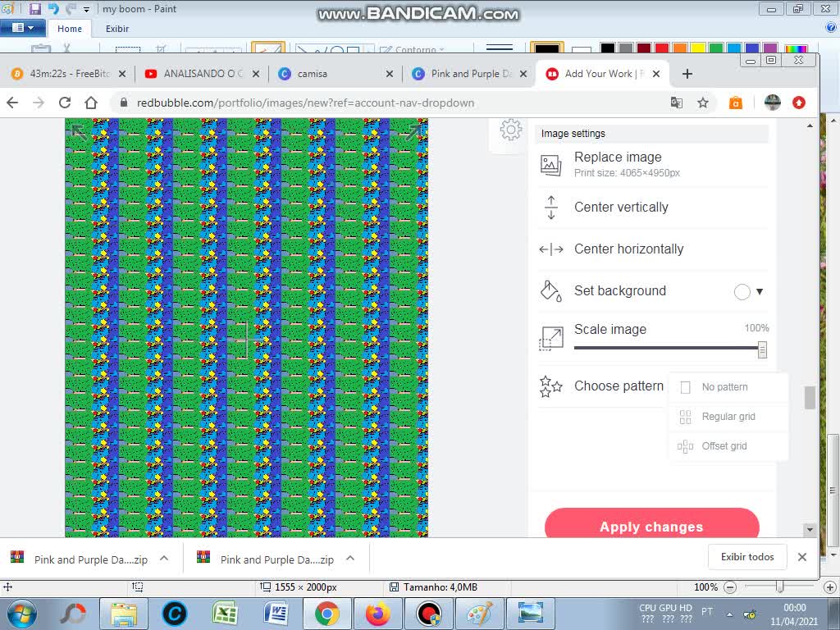840x630 pixels.
Task: Click Set background white color circle
Action: pyautogui.click(x=742, y=292)
